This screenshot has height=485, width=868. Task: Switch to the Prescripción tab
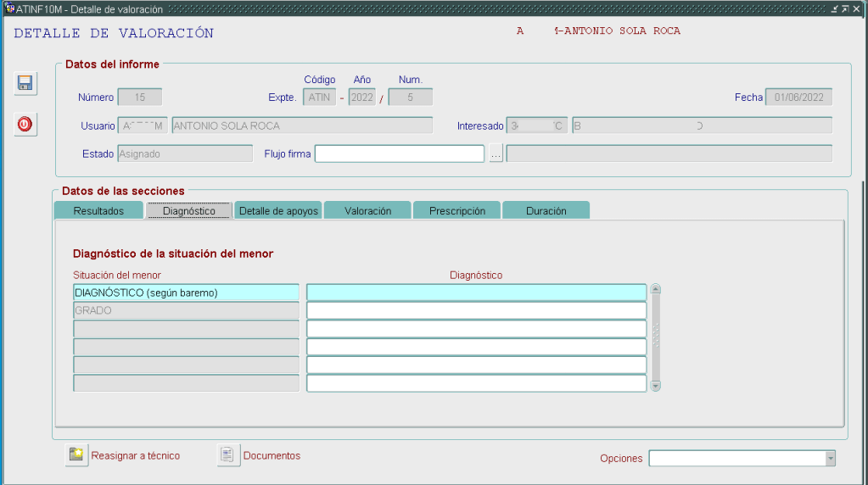[x=456, y=211]
